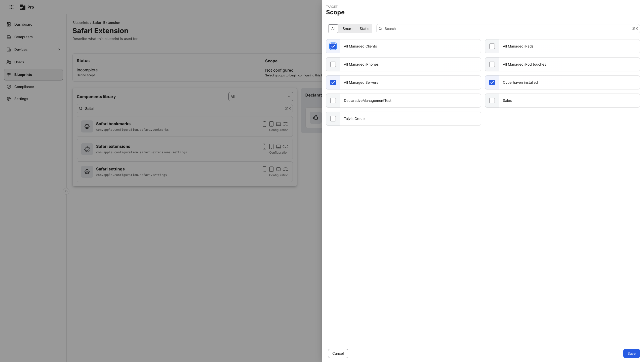Click the Dashboard sidebar icon
The width and height of the screenshot is (644, 362).
pos(9,24)
